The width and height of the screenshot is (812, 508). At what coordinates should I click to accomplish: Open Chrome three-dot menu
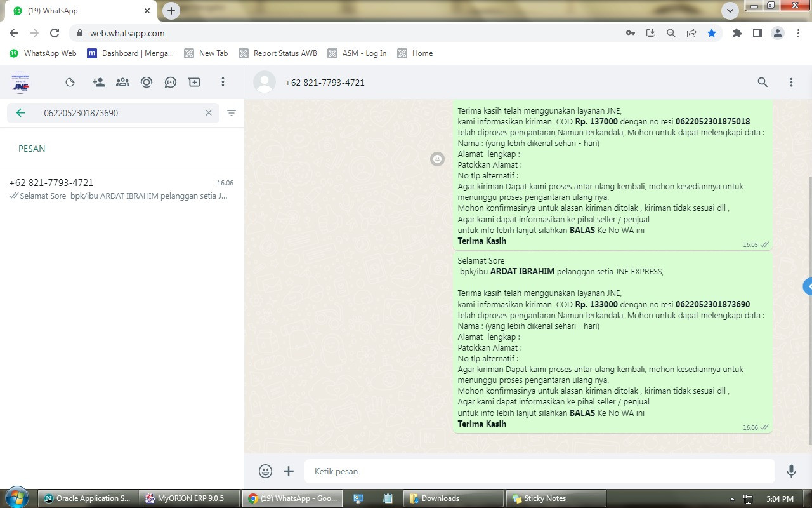tap(798, 33)
